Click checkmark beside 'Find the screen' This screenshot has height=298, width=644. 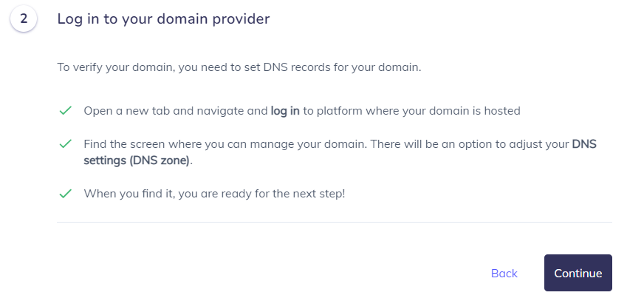coord(66,144)
